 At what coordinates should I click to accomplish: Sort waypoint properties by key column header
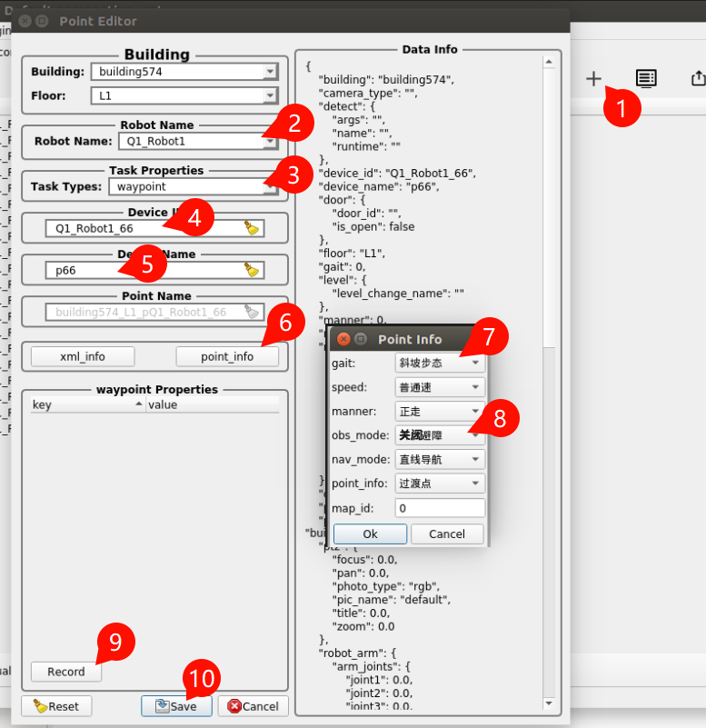86,404
